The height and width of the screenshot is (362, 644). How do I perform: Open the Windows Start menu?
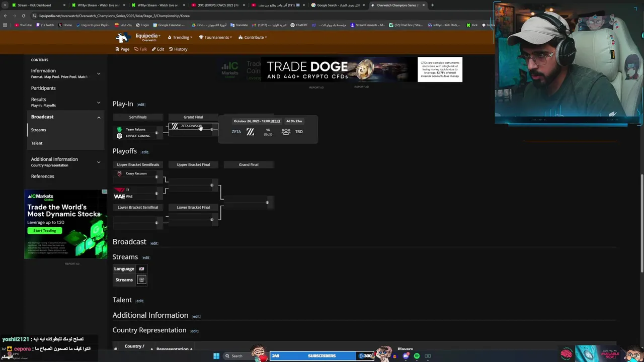coord(216,356)
